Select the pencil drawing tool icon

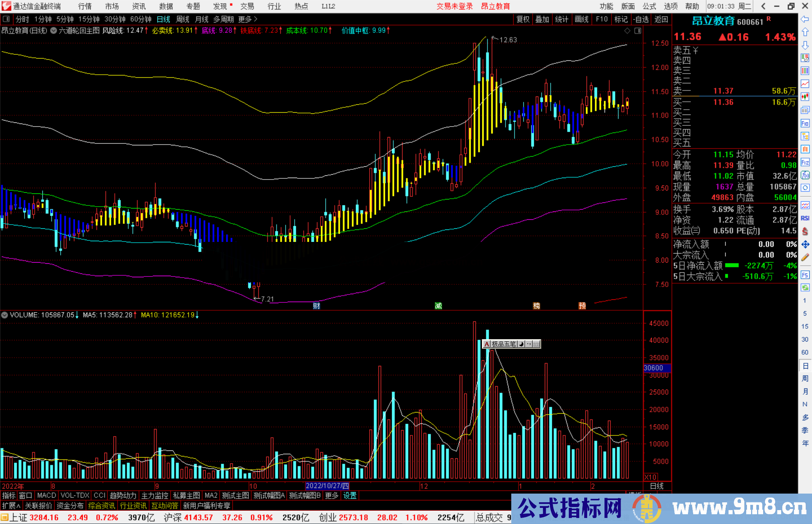coord(805,257)
